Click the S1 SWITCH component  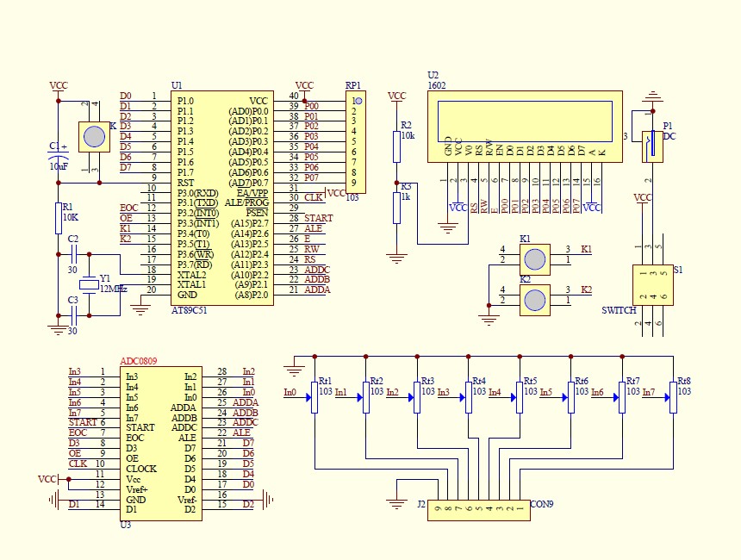[652, 285]
